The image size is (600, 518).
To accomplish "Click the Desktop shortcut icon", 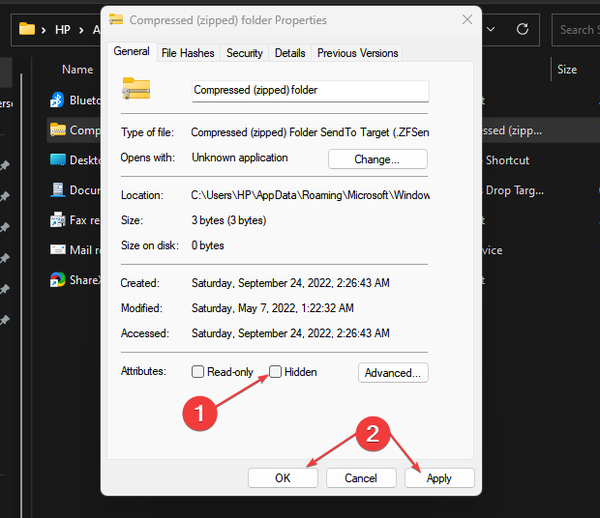I will tap(58, 160).
